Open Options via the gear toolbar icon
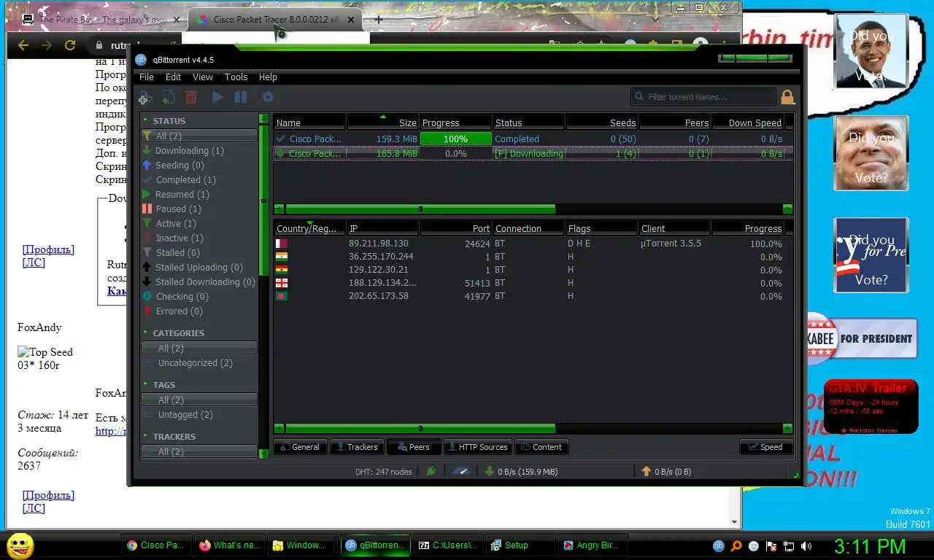The height and width of the screenshot is (560, 934). pos(268,97)
